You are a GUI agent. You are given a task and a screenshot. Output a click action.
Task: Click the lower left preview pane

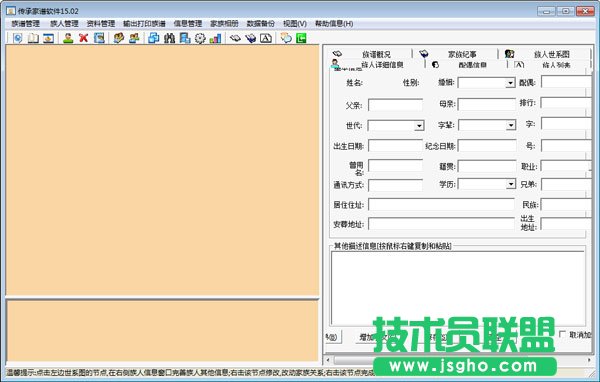pyautogui.click(x=162, y=331)
